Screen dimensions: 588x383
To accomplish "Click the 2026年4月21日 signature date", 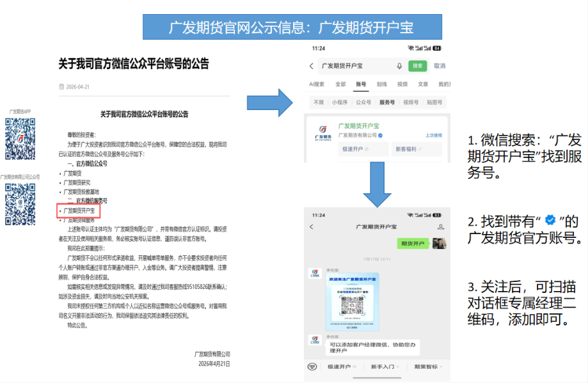I will 214,364.
